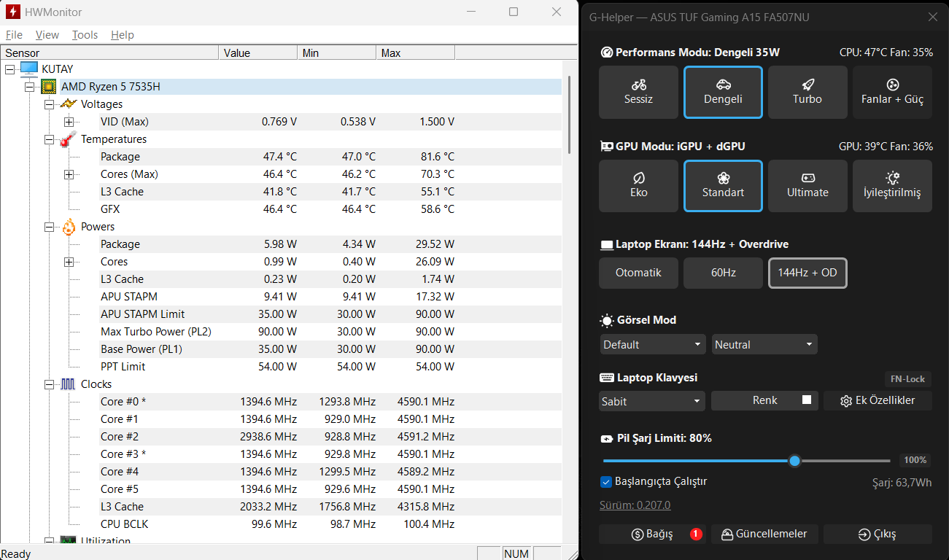Open the Neutral color dropdown
The image size is (949, 560).
pos(764,344)
